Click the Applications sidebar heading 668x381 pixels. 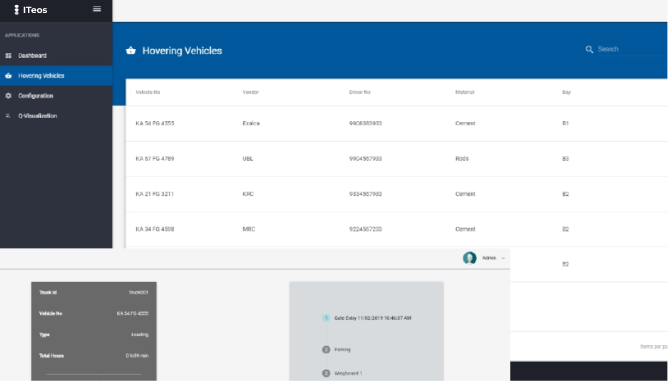coord(22,35)
